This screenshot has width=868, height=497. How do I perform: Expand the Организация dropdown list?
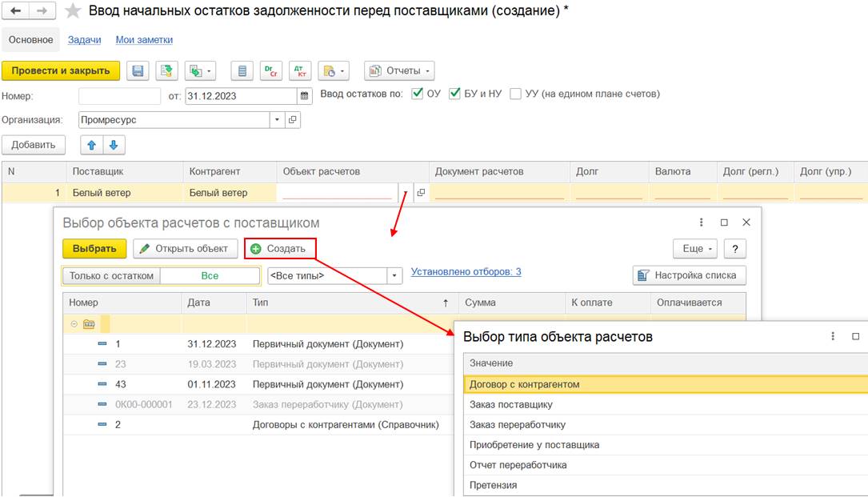tap(277, 120)
